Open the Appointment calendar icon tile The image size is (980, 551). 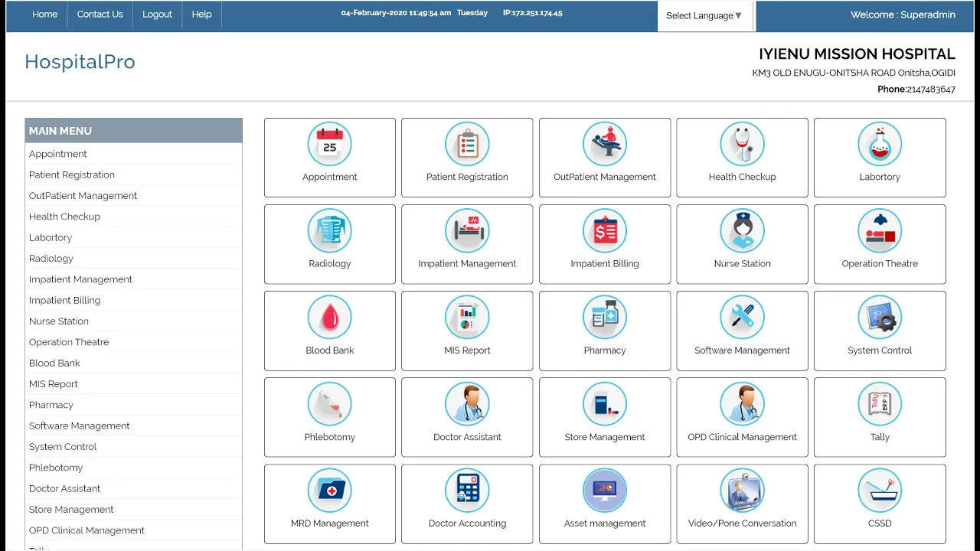tap(330, 144)
